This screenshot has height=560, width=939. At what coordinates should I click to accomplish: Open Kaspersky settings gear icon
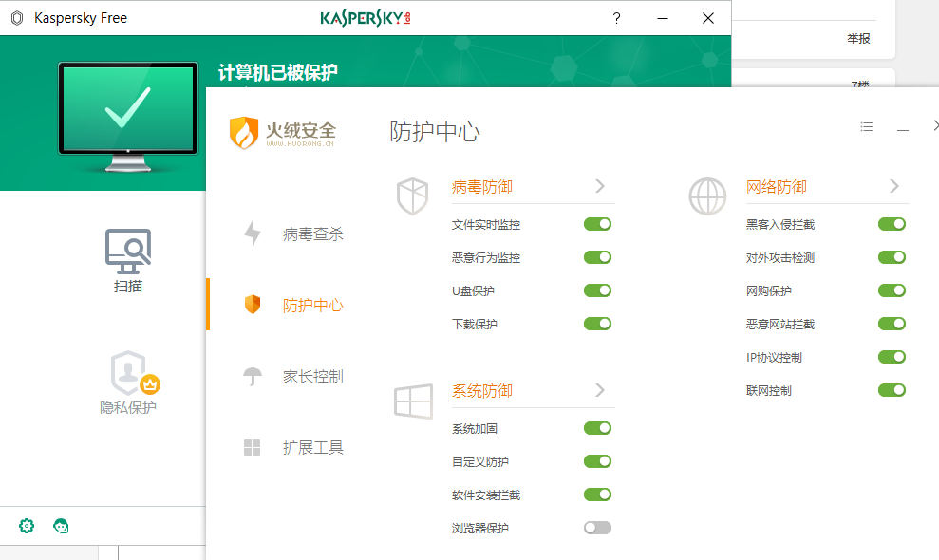pyautogui.click(x=27, y=526)
